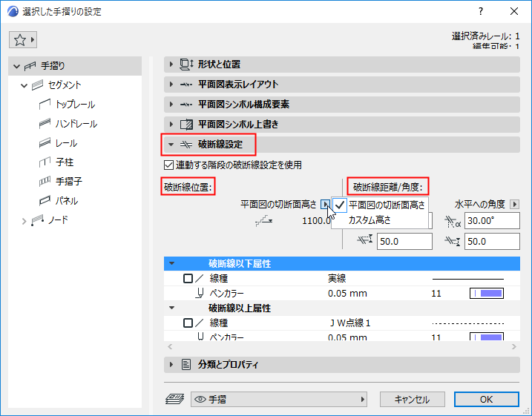The width and height of the screenshot is (532, 416).
Task: Click the JW点線1 line type value
Action: [x=350, y=323]
